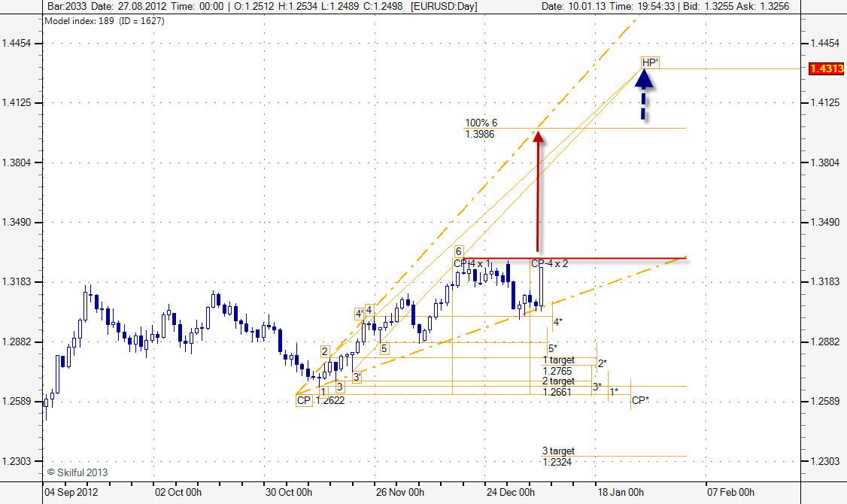Select the boxed 6 point marker
The image size is (847, 504).
click(x=459, y=251)
